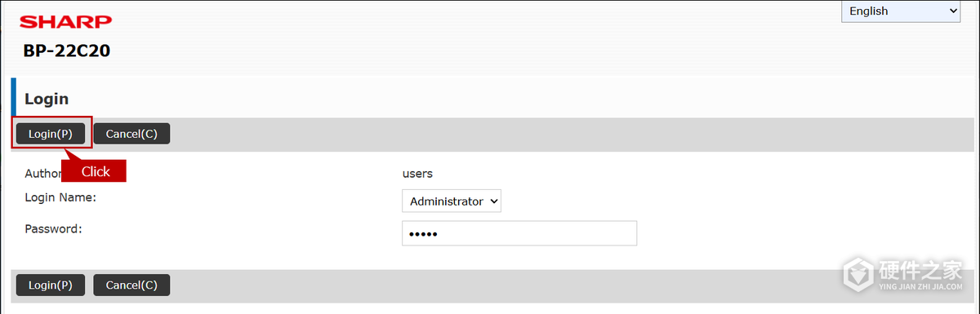The image size is (980, 314).
Task: Click the chevron arrow on the language selector
Action: [953, 11]
